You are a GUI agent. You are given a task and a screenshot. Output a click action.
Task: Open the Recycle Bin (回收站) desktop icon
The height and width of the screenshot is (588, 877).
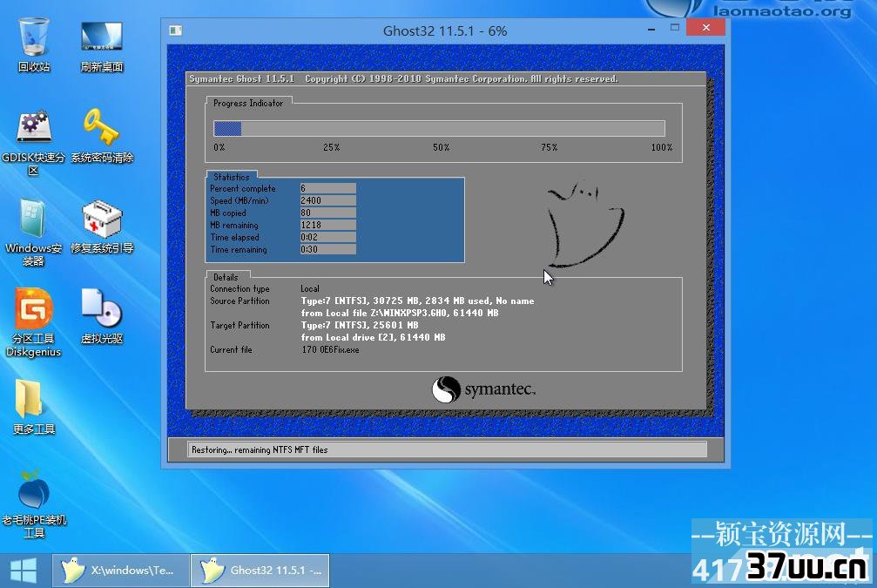coord(34,44)
